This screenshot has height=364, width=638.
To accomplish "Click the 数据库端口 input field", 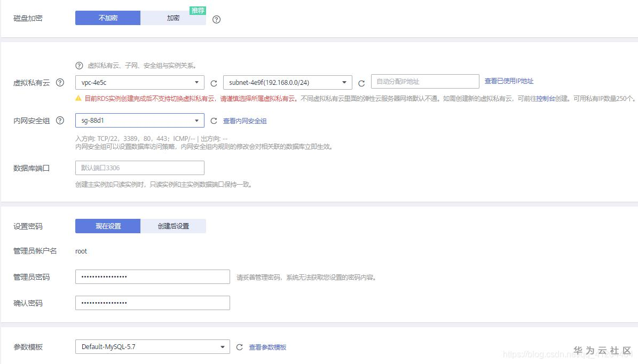I will pyautogui.click(x=139, y=168).
